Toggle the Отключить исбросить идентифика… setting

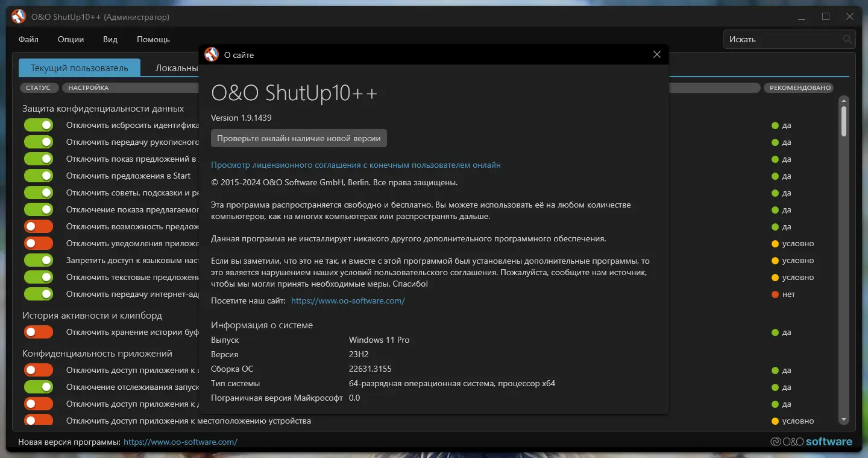(x=39, y=126)
